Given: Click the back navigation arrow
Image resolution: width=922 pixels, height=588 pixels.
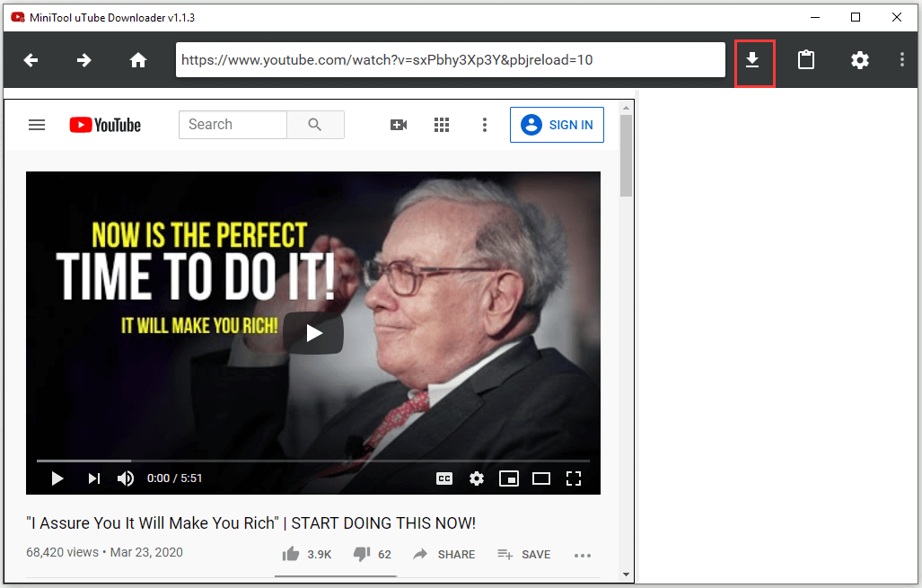Looking at the screenshot, I should [x=30, y=59].
